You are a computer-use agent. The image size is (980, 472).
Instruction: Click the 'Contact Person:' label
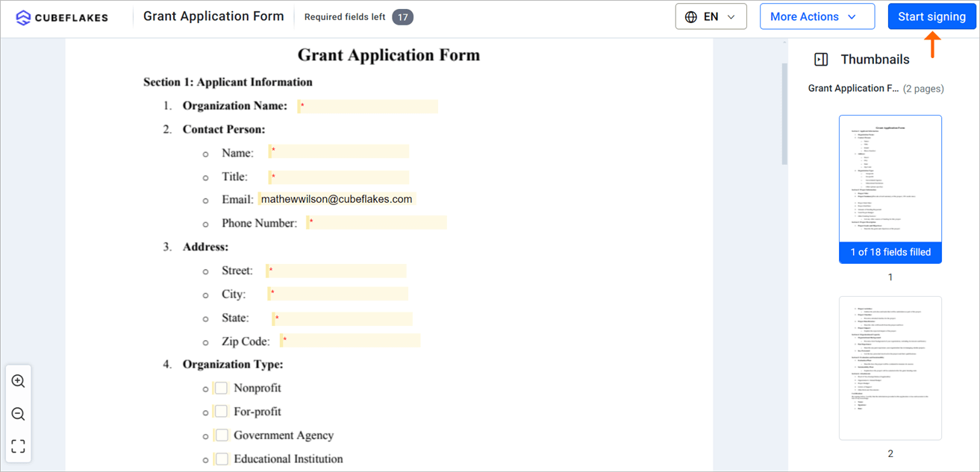pos(224,130)
